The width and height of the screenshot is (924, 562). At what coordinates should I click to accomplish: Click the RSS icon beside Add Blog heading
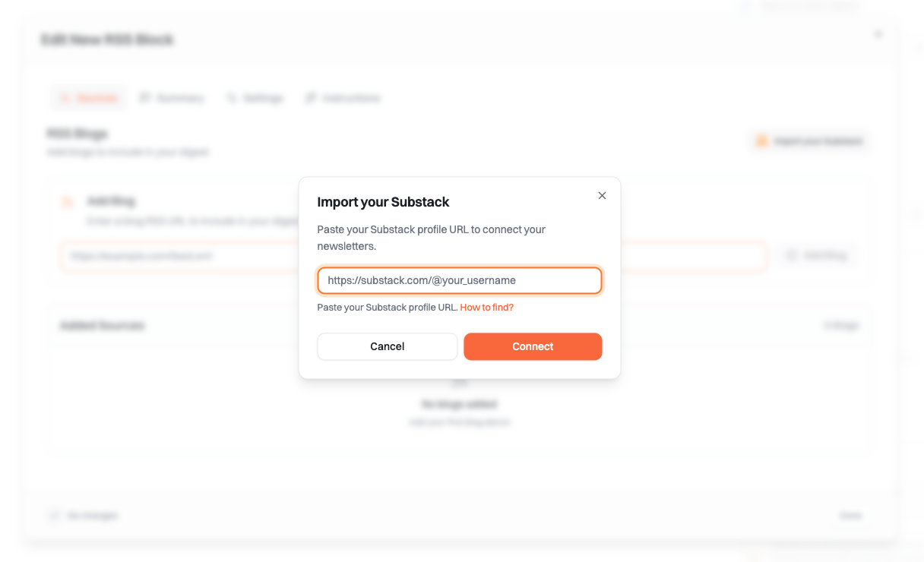click(x=68, y=202)
